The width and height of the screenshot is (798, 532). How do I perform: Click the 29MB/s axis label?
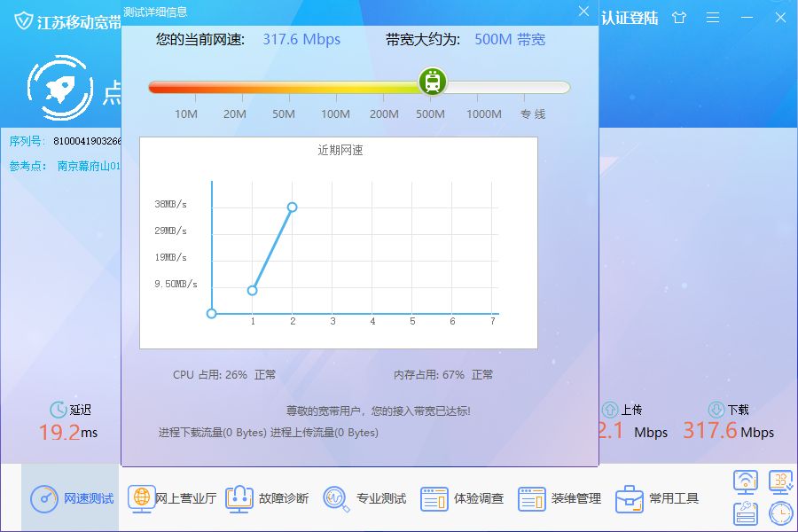170,231
